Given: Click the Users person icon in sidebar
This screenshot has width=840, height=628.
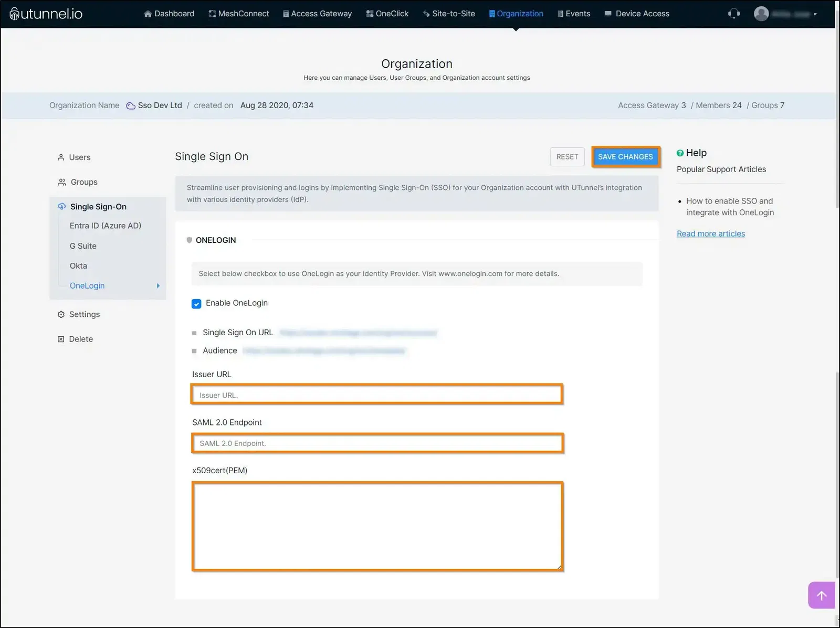Looking at the screenshot, I should 61,157.
